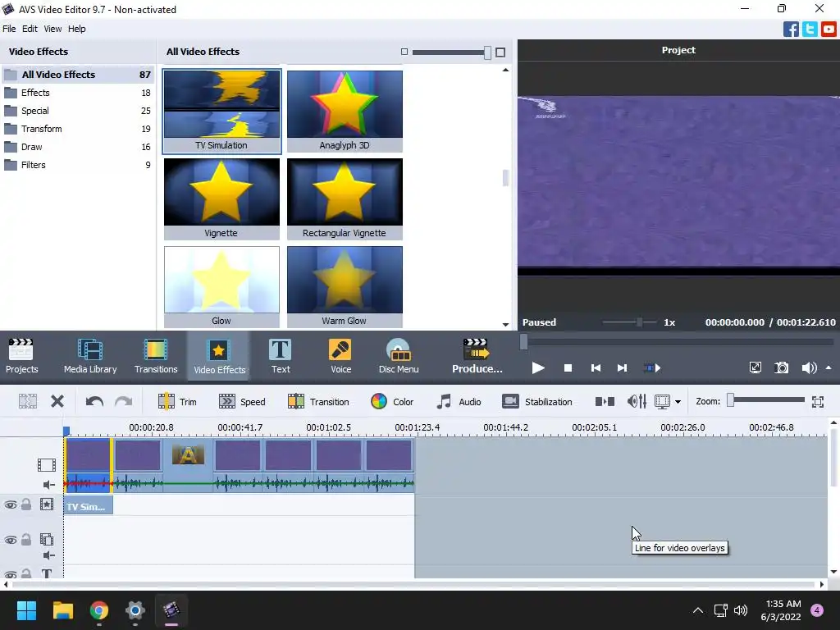840x630 pixels.
Task: Open the Text tool
Action: (281, 356)
